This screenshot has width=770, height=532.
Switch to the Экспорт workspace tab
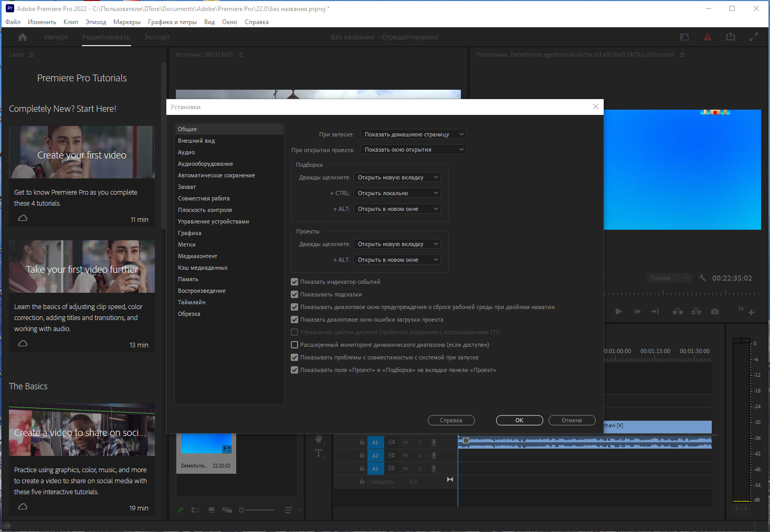point(157,37)
